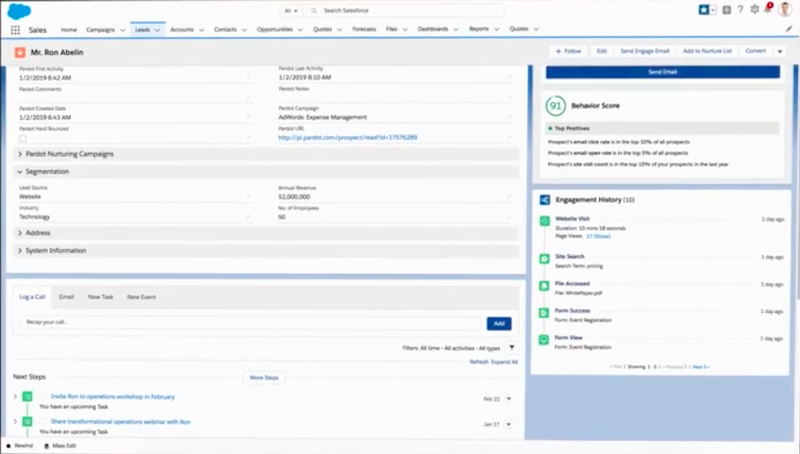Edit the Pardot Campaign field pencil
Viewport: 800px width, 454px height.
click(509, 117)
